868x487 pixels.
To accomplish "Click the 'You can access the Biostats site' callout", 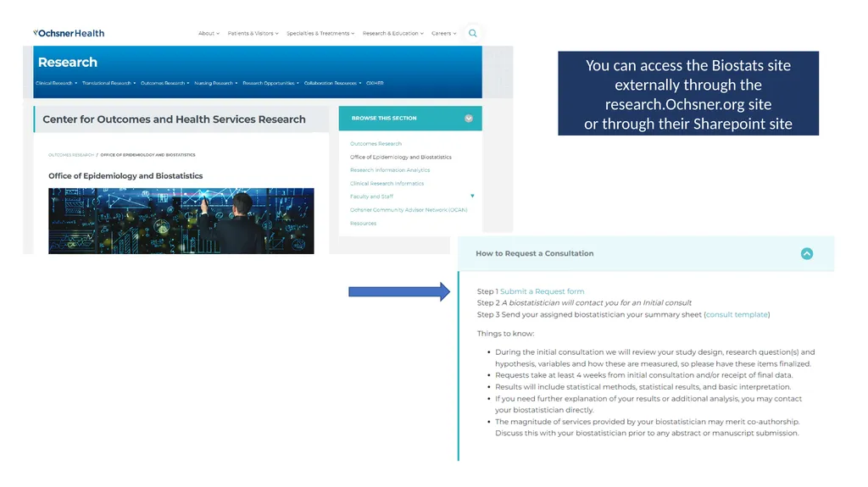I will (688, 93).
